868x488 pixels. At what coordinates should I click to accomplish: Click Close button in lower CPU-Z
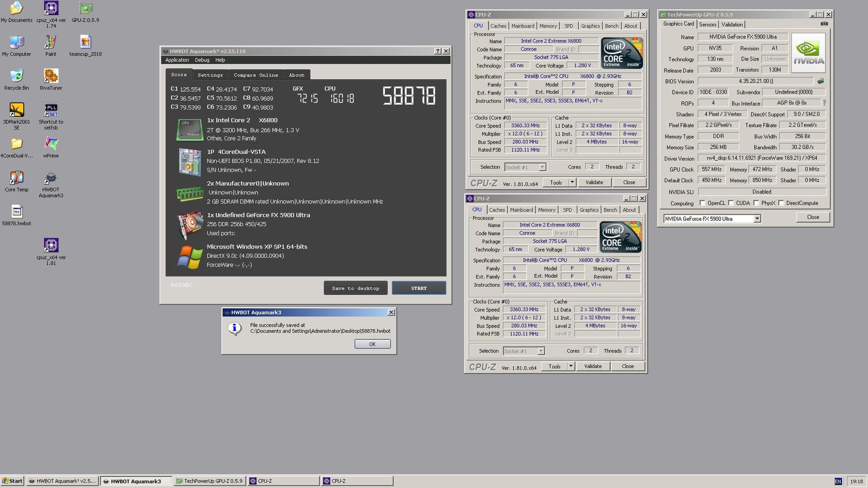click(x=627, y=366)
